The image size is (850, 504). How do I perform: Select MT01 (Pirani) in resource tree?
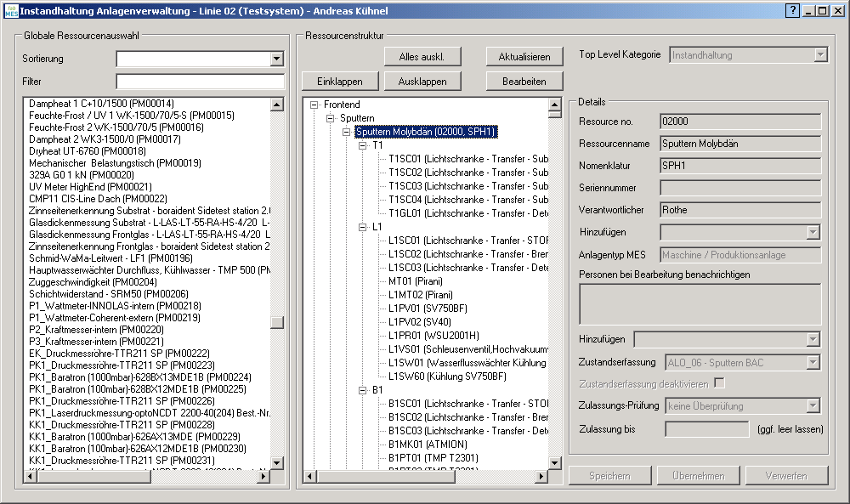point(415,281)
